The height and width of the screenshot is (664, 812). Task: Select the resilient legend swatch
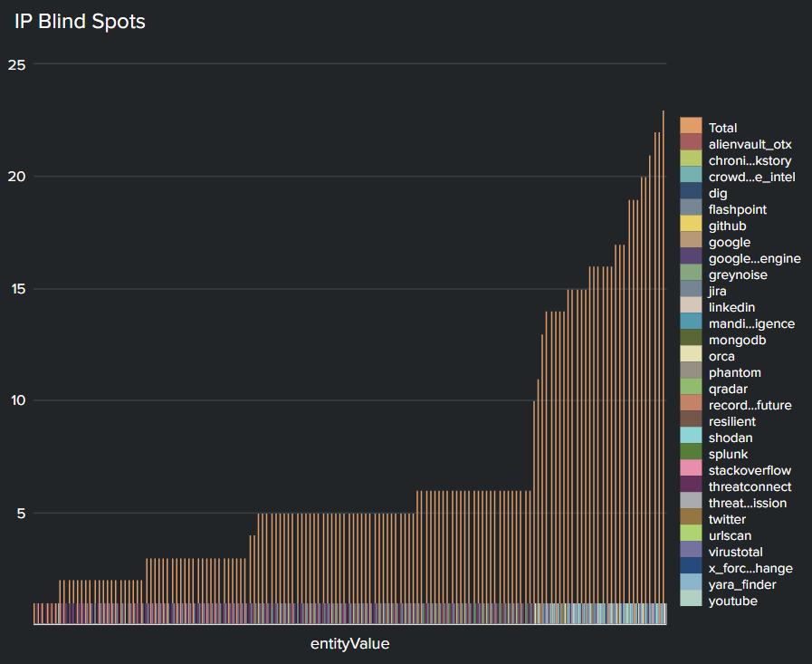(x=691, y=419)
